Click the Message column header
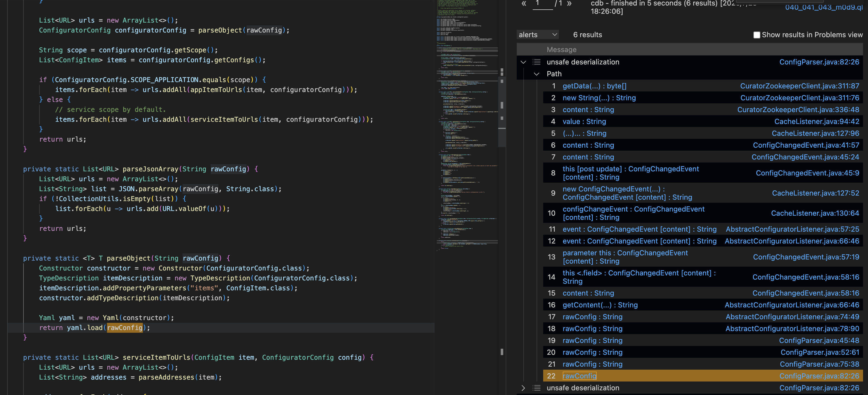 pyautogui.click(x=561, y=50)
